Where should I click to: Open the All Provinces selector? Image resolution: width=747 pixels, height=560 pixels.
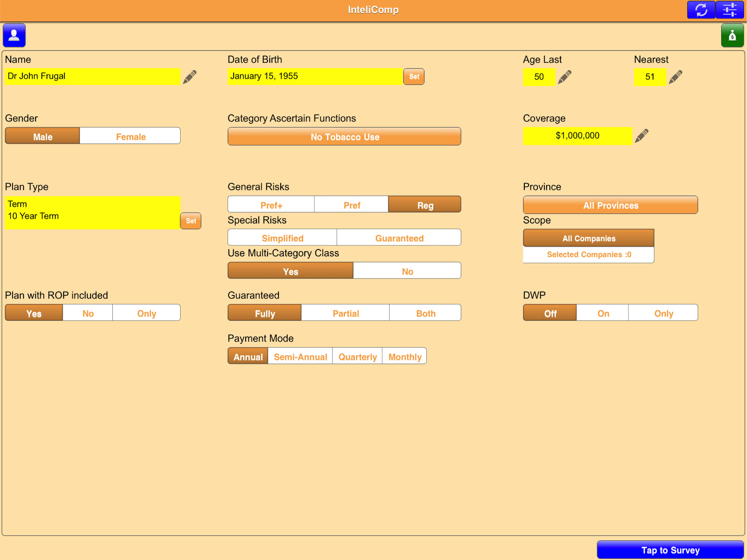point(611,205)
